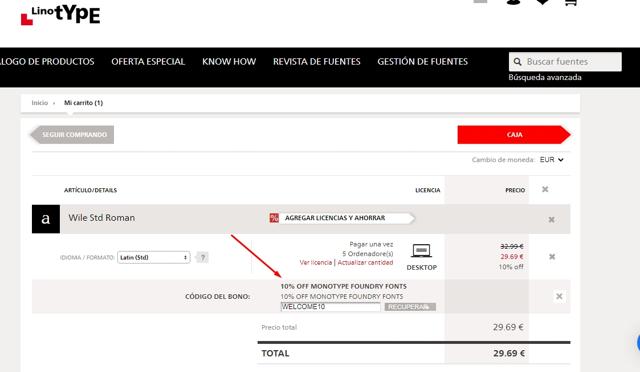640x372 pixels.
Task: Remove all items via header X icon
Action: [545, 189]
